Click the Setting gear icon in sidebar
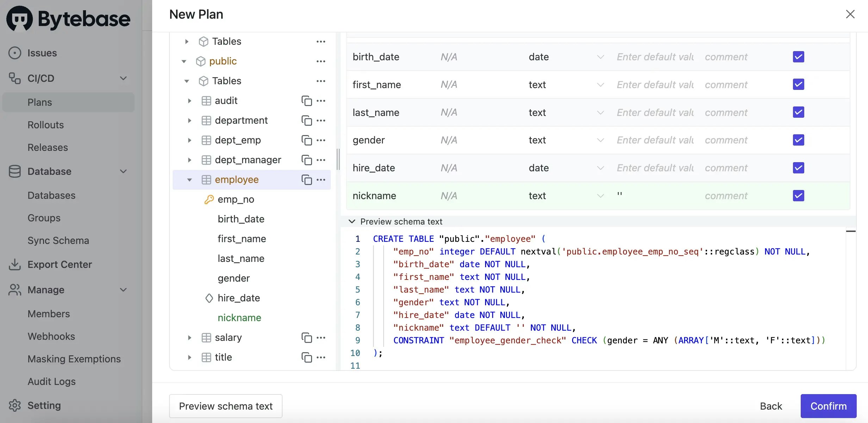 point(15,405)
